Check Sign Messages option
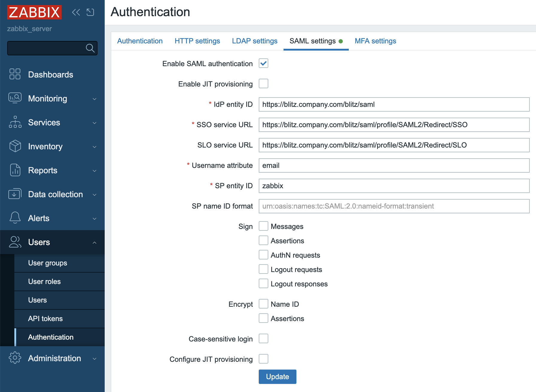536x392 pixels. click(264, 226)
